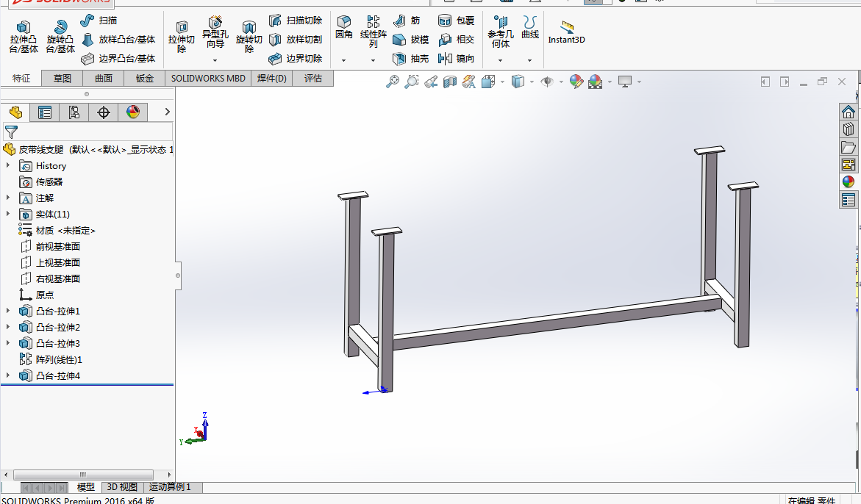Screen dimensions: 861x504
Task: Click the Mirror (镜向) tool
Action: [x=457, y=59]
